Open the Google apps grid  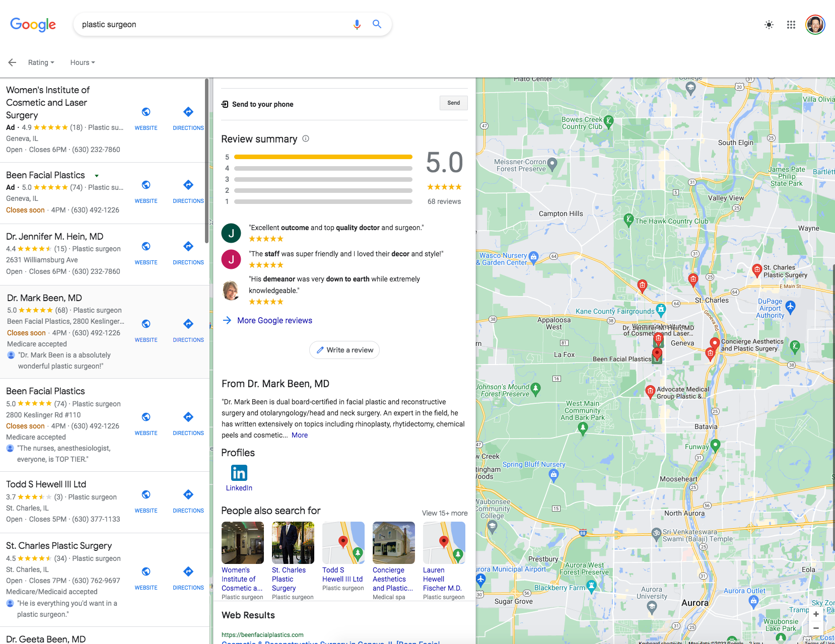[791, 25]
